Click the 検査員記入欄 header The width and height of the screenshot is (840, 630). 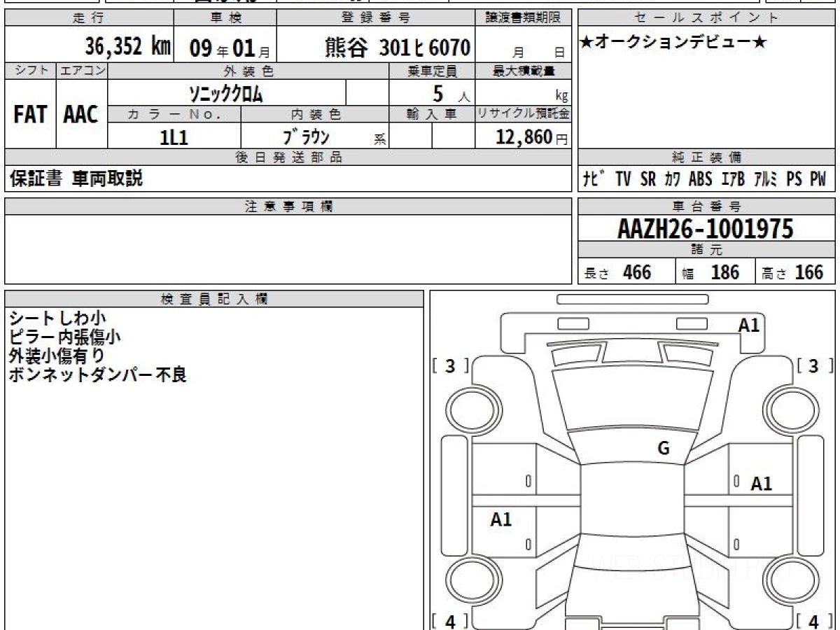click(x=214, y=299)
